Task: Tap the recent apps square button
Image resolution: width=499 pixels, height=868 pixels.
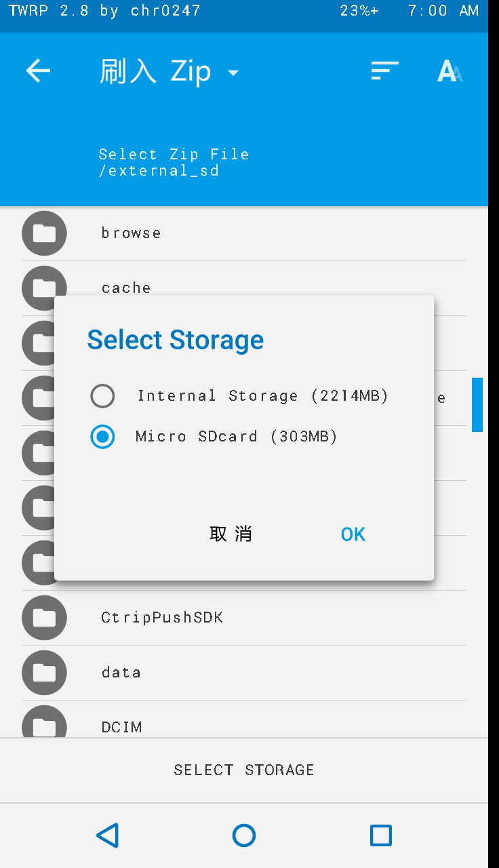Action: [381, 835]
